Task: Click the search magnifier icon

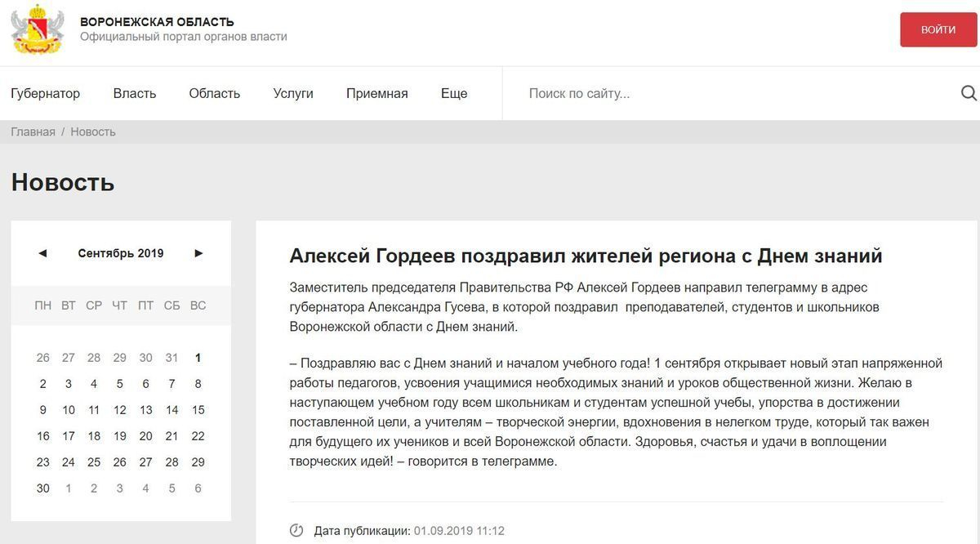Action: 969,93
